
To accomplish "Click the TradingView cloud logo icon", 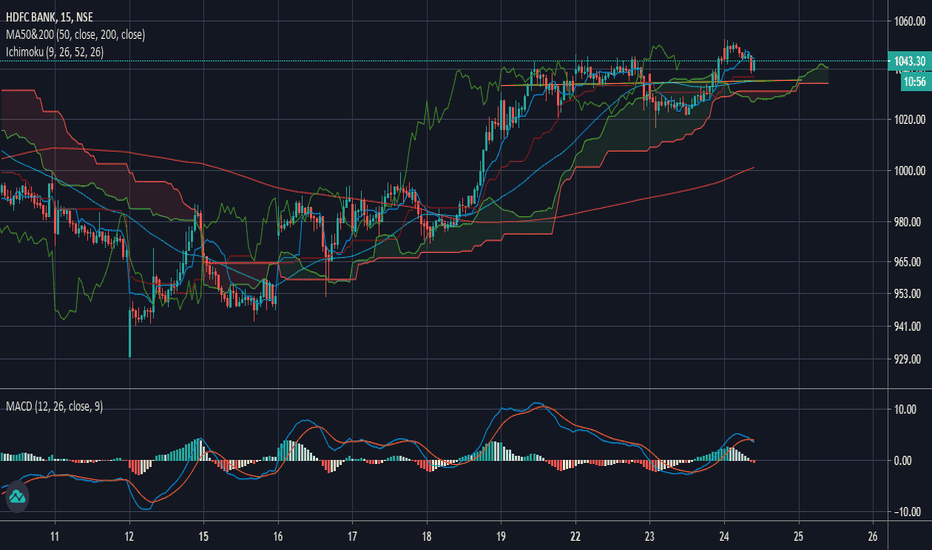I will point(17,496).
